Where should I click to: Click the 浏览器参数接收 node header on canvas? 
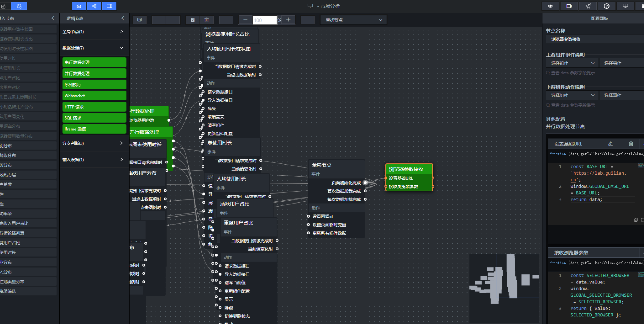pos(409,169)
